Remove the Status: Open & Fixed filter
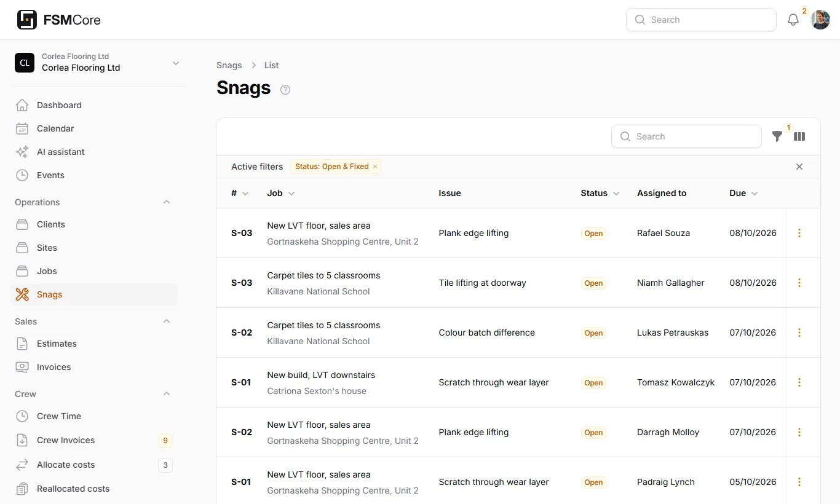 coord(375,167)
